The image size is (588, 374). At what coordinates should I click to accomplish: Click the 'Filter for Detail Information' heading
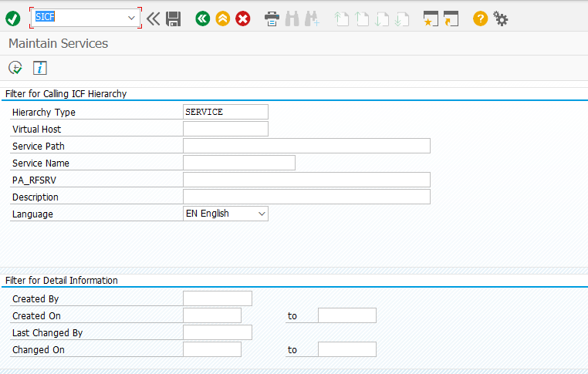click(62, 281)
